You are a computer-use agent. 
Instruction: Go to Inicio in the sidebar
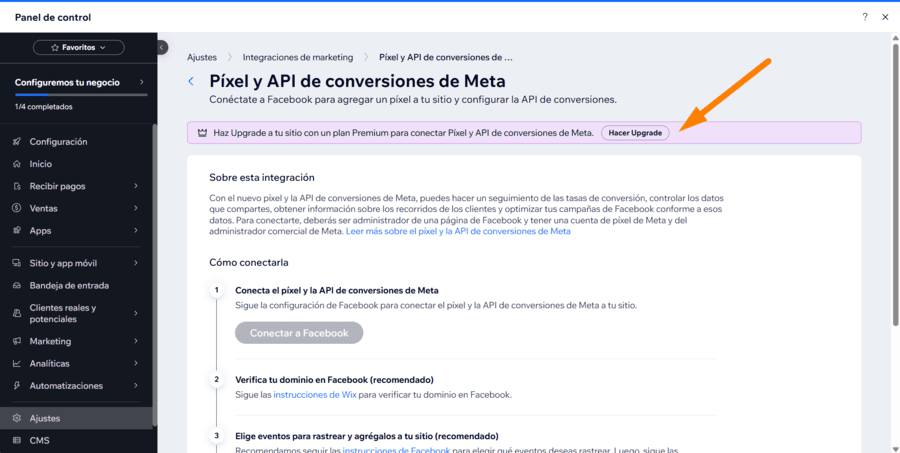[x=76, y=164]
